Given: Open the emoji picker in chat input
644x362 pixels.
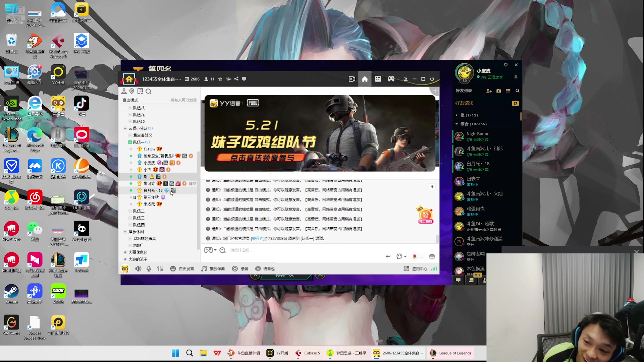Looking at the screenshot, I should [222, 250].
